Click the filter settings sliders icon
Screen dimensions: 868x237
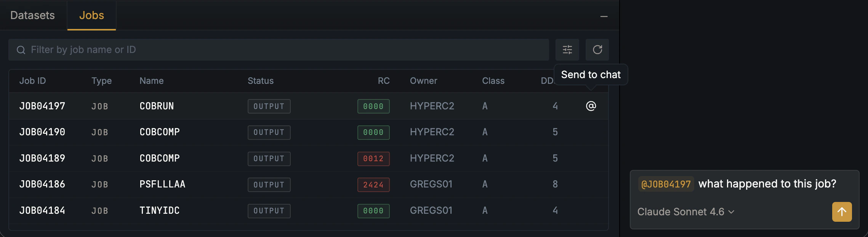[567, 50]
